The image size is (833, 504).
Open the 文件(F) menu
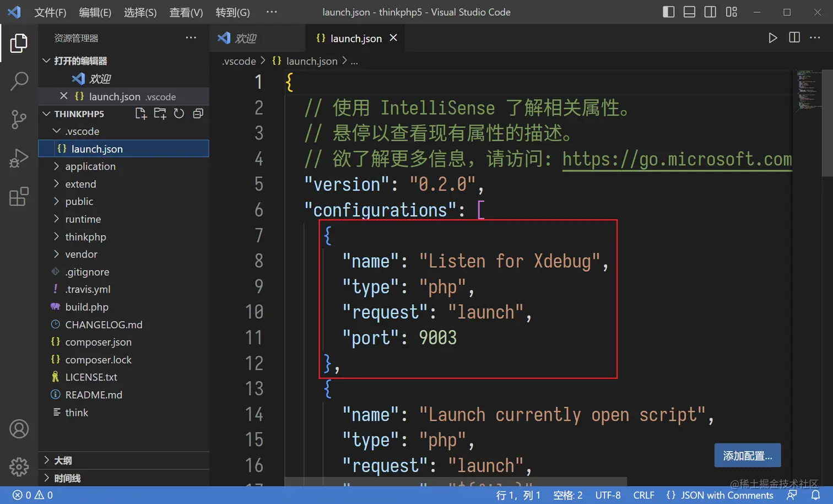tap(50, 12)
